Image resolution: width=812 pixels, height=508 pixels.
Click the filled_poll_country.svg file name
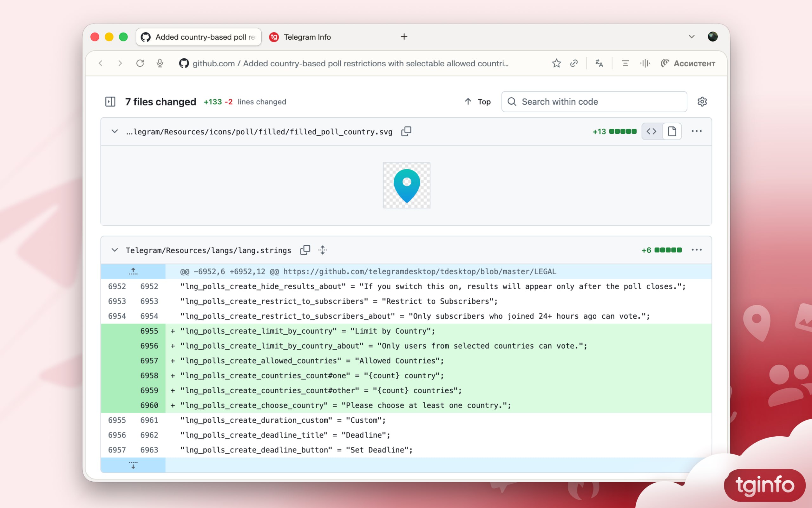point(259,132)
